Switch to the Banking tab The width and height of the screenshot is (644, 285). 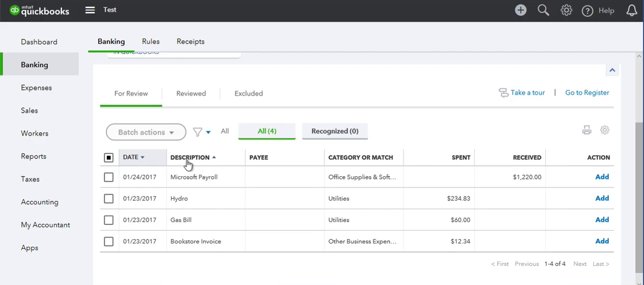point(111,42)
